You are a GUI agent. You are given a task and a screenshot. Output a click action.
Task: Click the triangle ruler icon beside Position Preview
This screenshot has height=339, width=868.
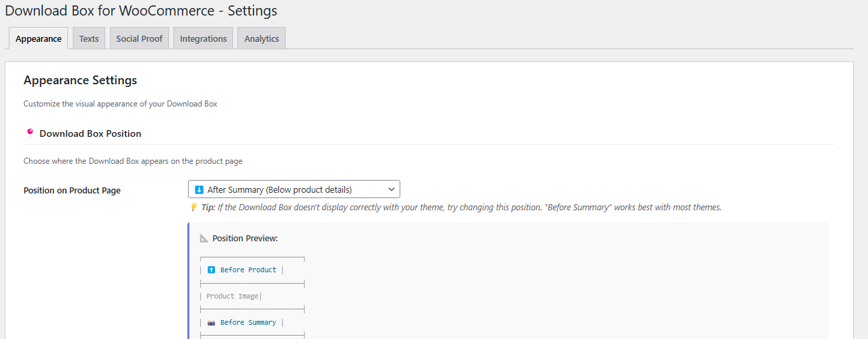tap(204, 239)
